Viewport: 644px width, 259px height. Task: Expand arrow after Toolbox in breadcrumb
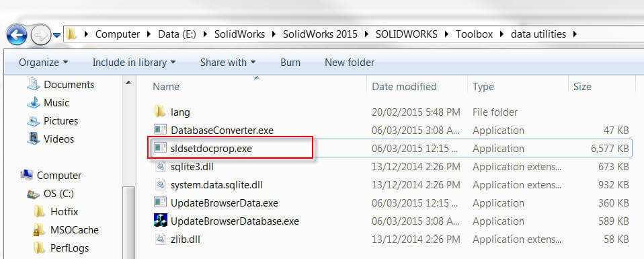point(501,34)
